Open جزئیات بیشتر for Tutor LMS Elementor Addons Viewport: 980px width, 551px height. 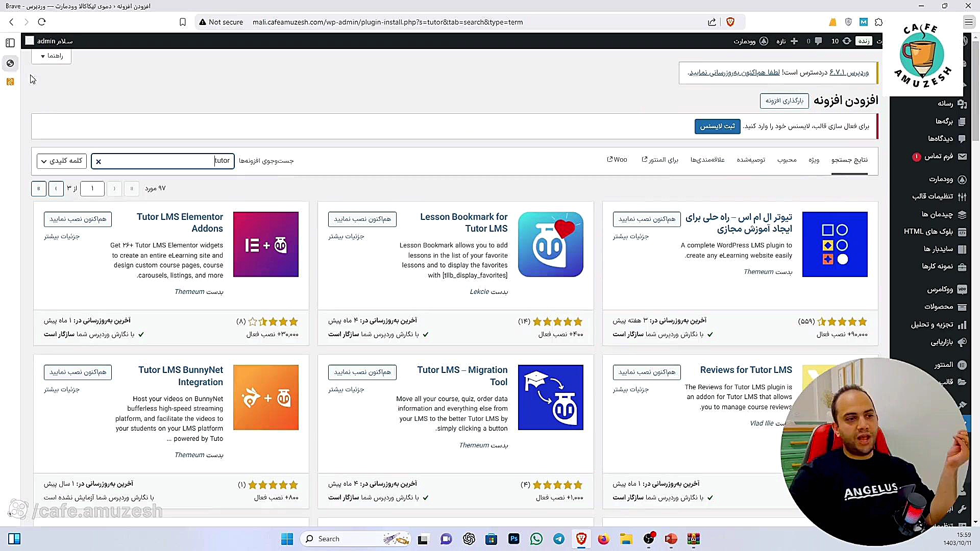[x=62, y=236]
